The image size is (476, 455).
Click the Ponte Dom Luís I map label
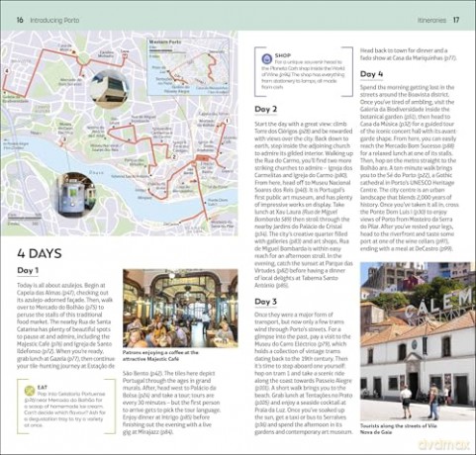[x=218, y=202]
